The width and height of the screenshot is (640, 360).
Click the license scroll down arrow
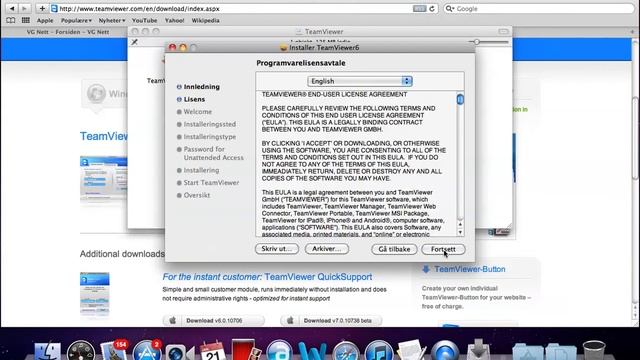pos(460,232)
